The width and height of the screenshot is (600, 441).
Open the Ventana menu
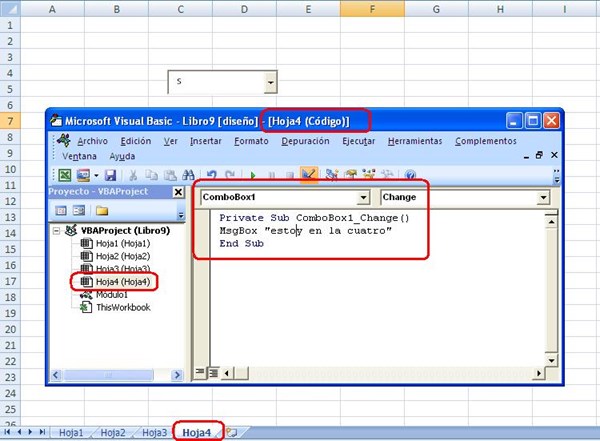pyautogui.click(x=79, y=156)
